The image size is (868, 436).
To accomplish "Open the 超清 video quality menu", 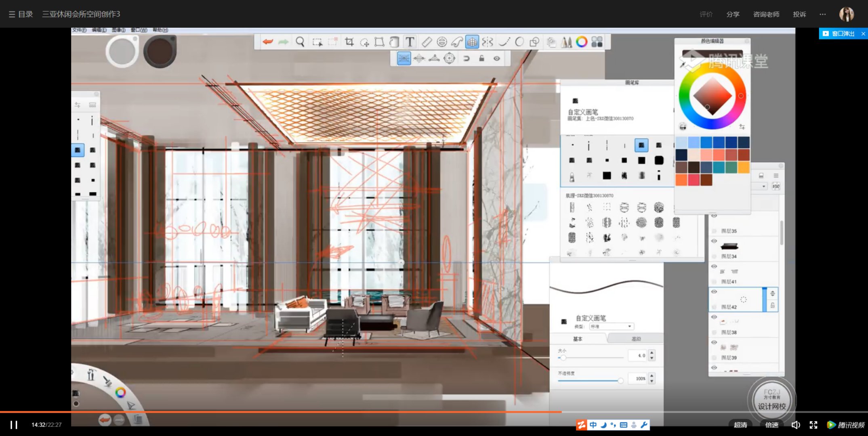I will [x=740, y=425].
